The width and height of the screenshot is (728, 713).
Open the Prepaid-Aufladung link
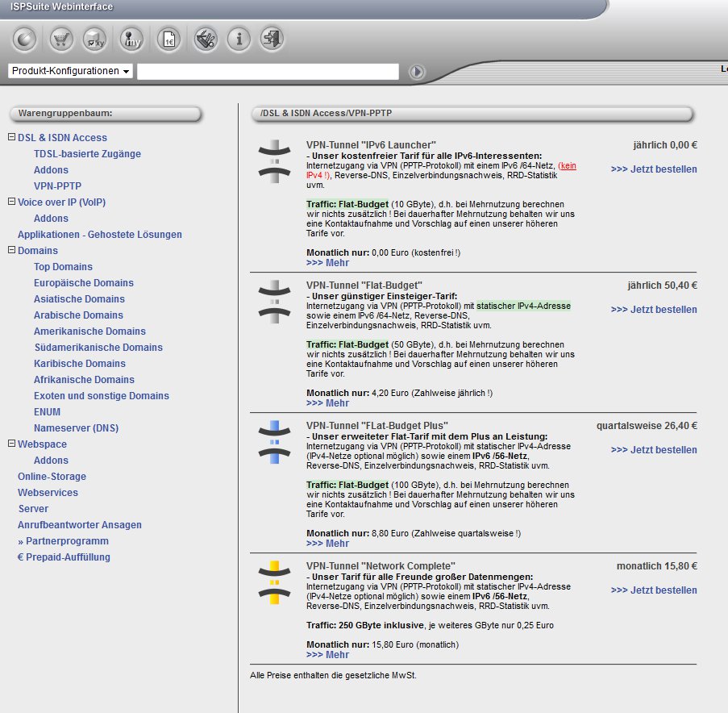[x=64, y=557]
